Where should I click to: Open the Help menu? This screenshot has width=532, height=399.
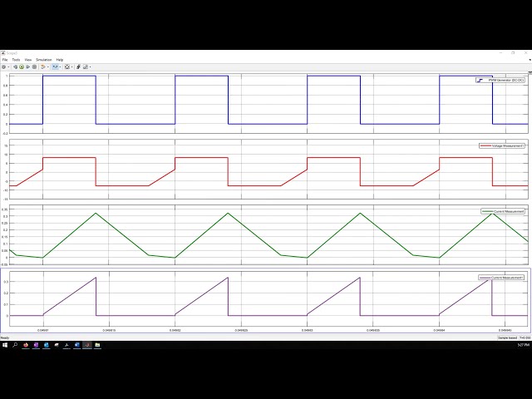point(60,60)
